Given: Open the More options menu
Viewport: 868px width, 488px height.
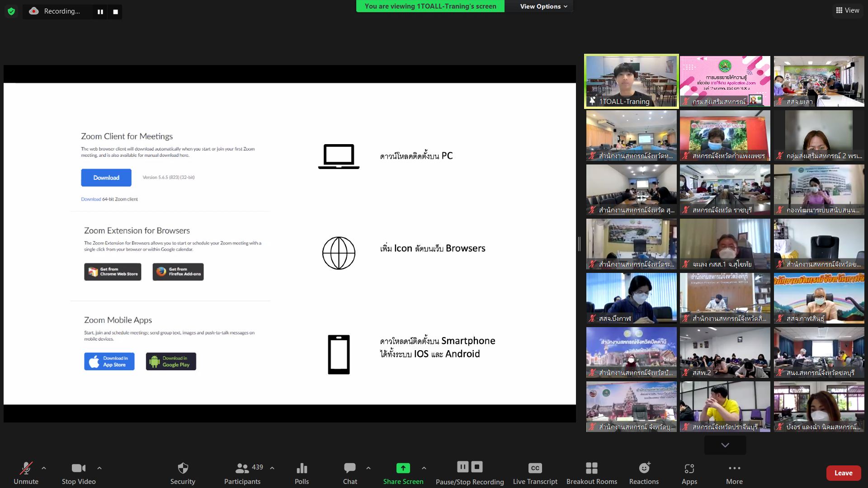Looking at the screenshot, I should coord(735,473).
